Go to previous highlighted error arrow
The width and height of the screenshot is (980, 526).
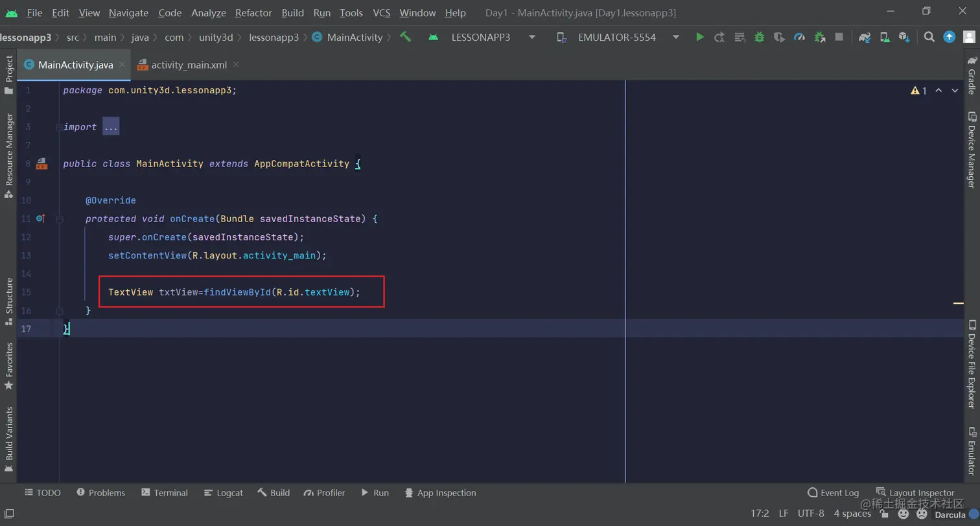[939, 91]
